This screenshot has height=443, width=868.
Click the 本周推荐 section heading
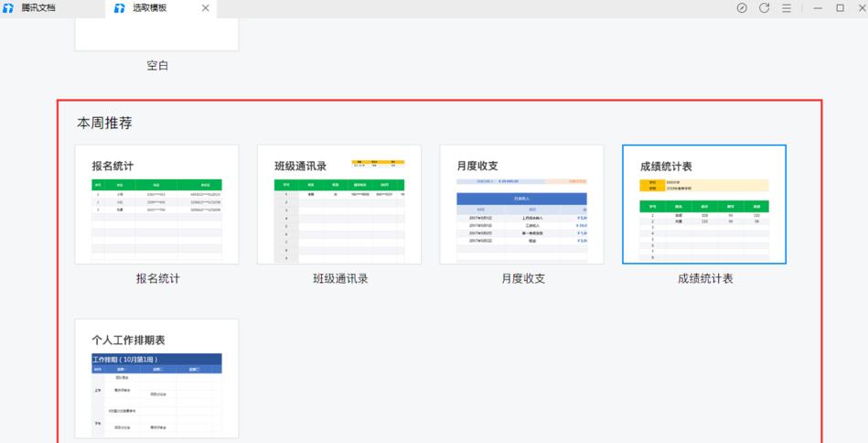pos(104,123)
